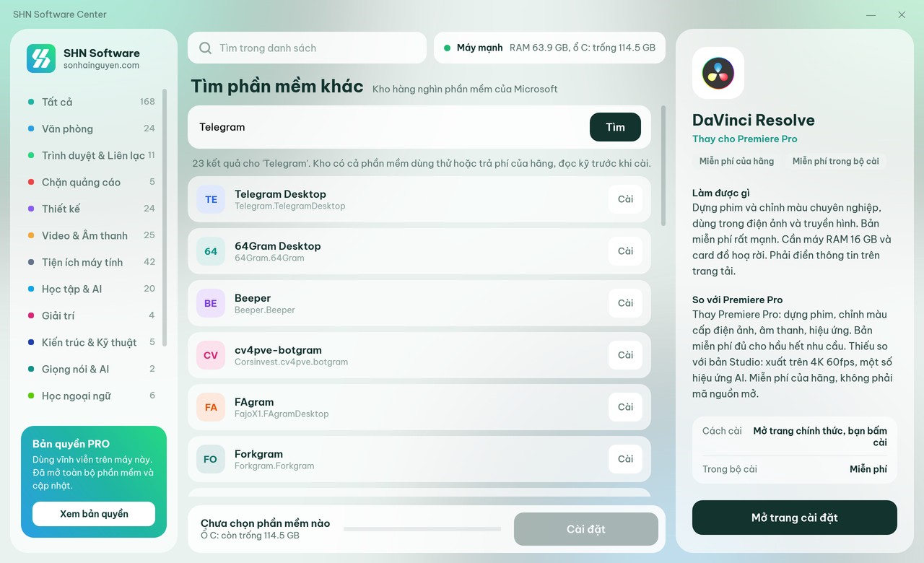Click the TE icon for Telegram Desktop
The height and width of the screenshot is (563, 924).
pos(211,199)
